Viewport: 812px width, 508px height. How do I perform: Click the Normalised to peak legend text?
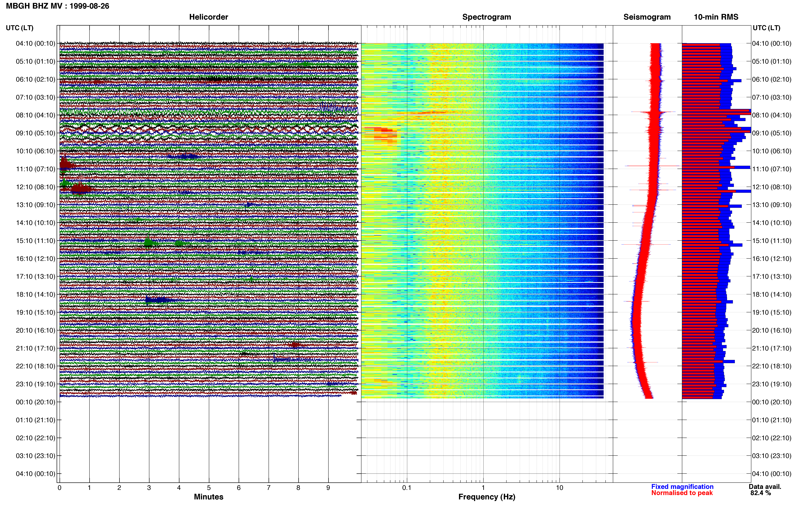(x=682, y=493)
